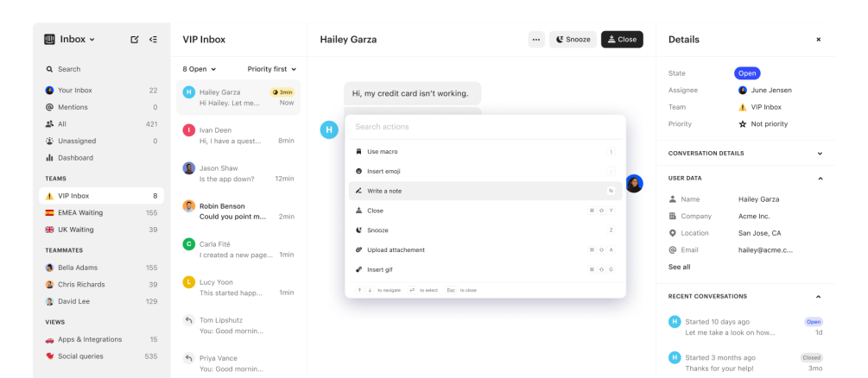Close the Details panel with X
Viewport: 868px width, 378px height.
pos(819,40)
